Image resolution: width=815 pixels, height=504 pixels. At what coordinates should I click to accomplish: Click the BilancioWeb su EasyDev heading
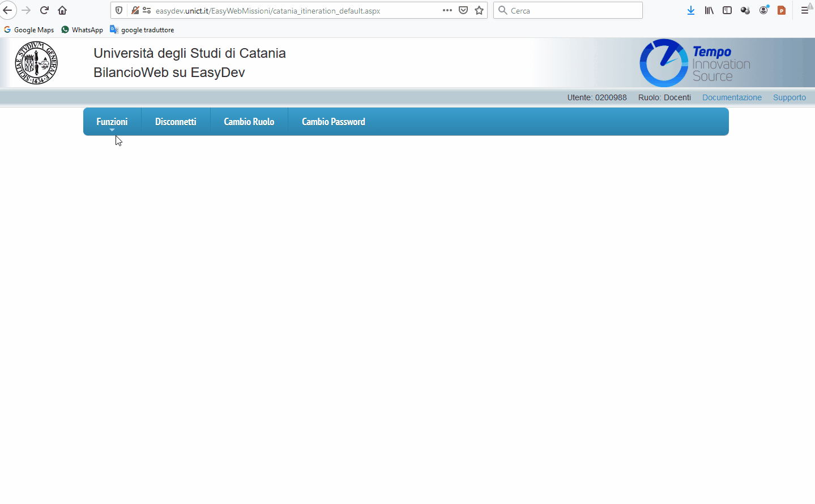tap(169, 72)
